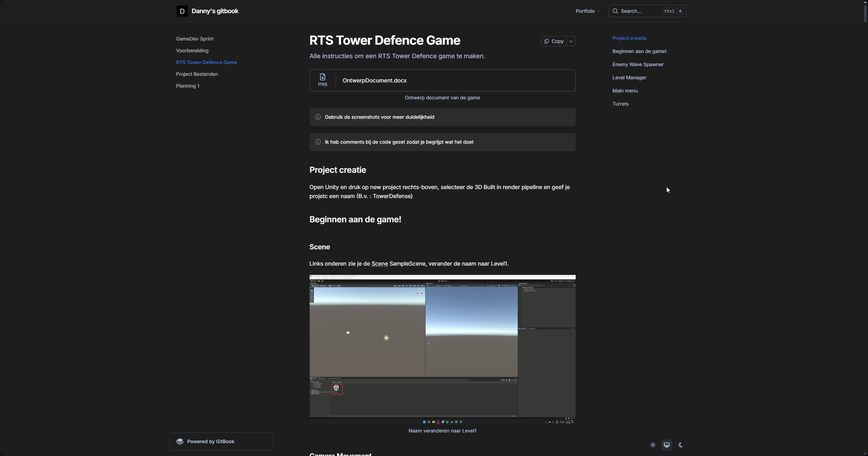Expand the Copy options chevron
868x456 pixels.
point(571,41)
